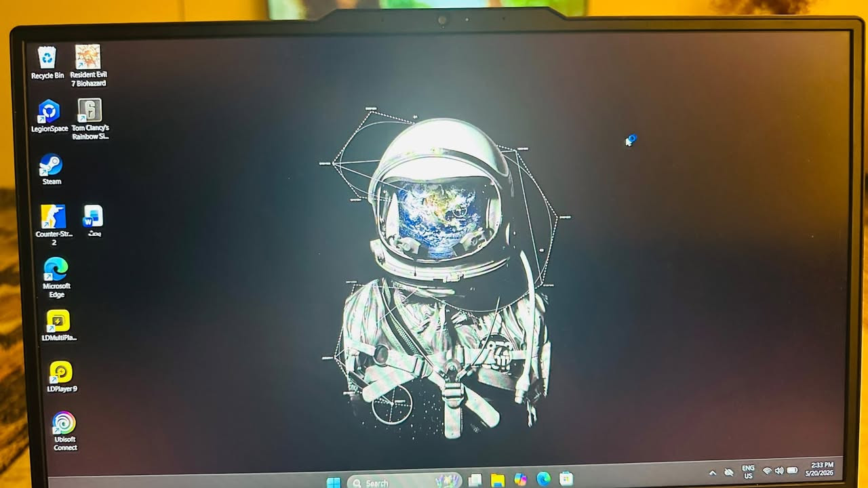
Task: Select the Resident Evil 7 Biohazard shortcut
Action: pos(88,66)
